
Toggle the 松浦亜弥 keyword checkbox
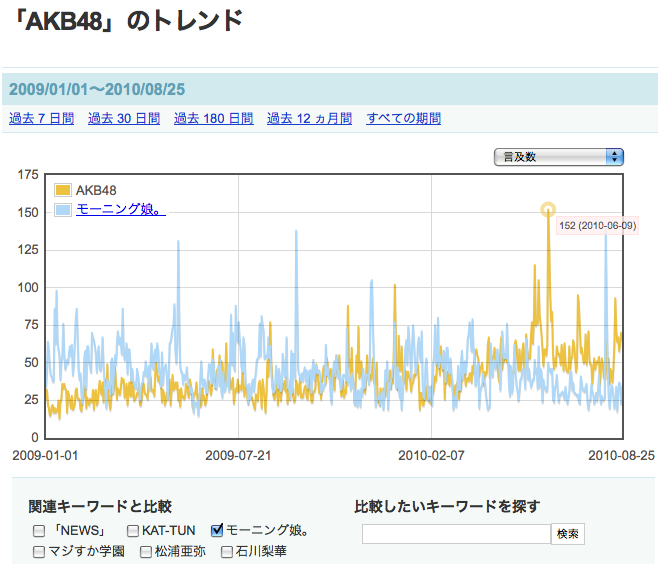[146, 551]
